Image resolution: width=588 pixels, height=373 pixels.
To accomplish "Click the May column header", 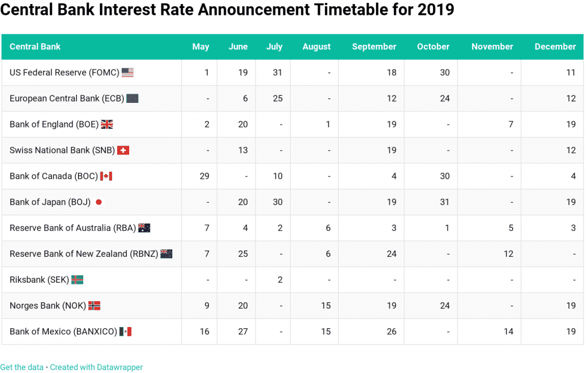I will click(x=200, y=47).
